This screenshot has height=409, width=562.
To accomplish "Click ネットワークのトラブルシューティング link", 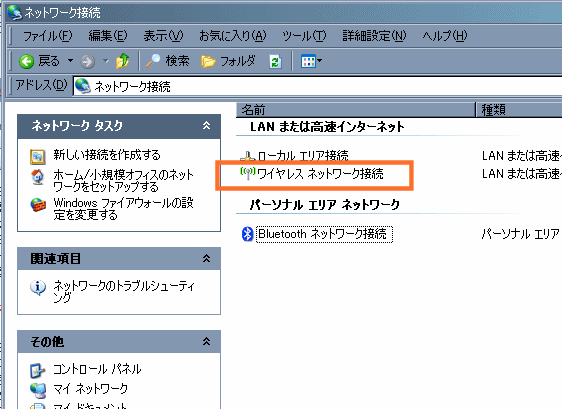I will (124, 291).
